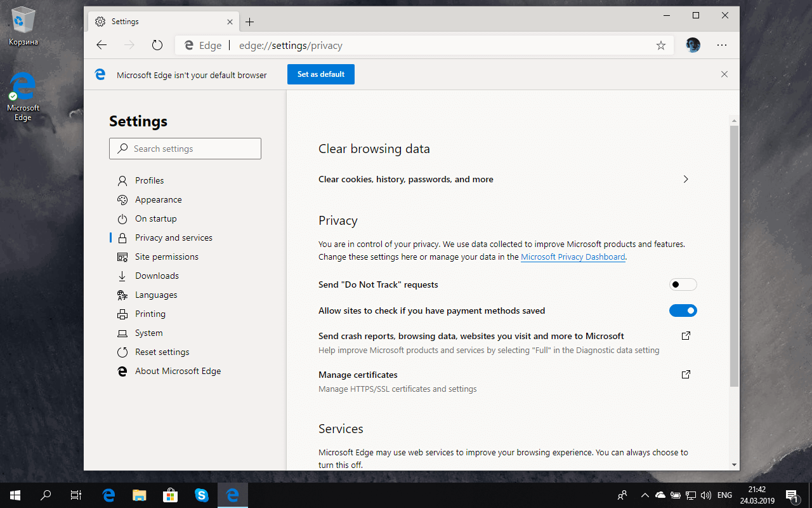Open Skype from the taskbar
The width and height of the screenshot is (812, 508).
(202, 495)
